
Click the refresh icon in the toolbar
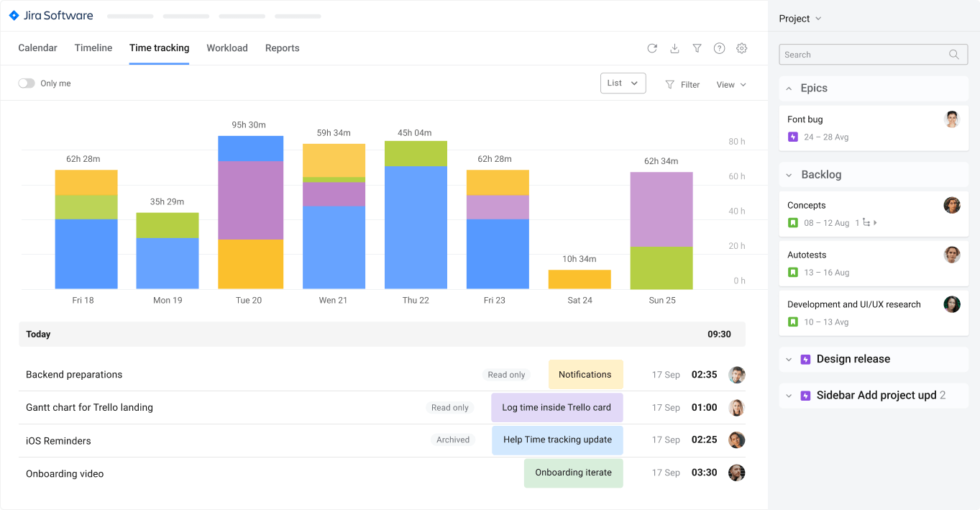(652, 48)
